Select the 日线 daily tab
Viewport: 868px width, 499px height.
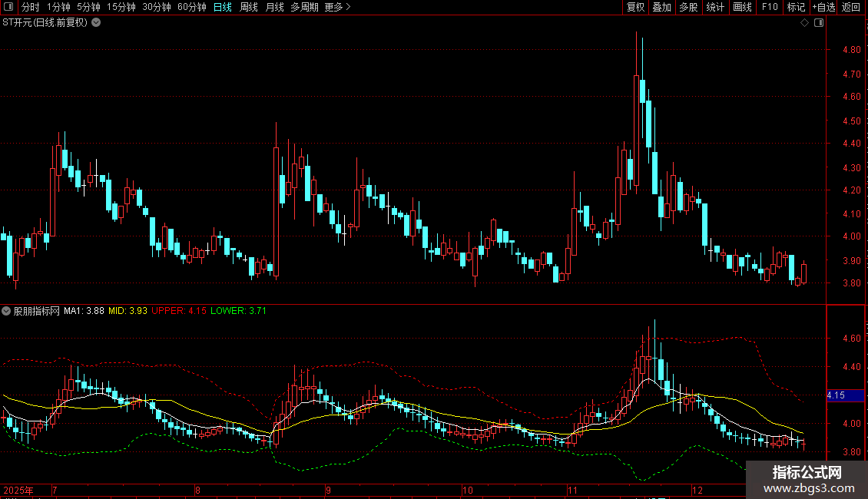223,7
